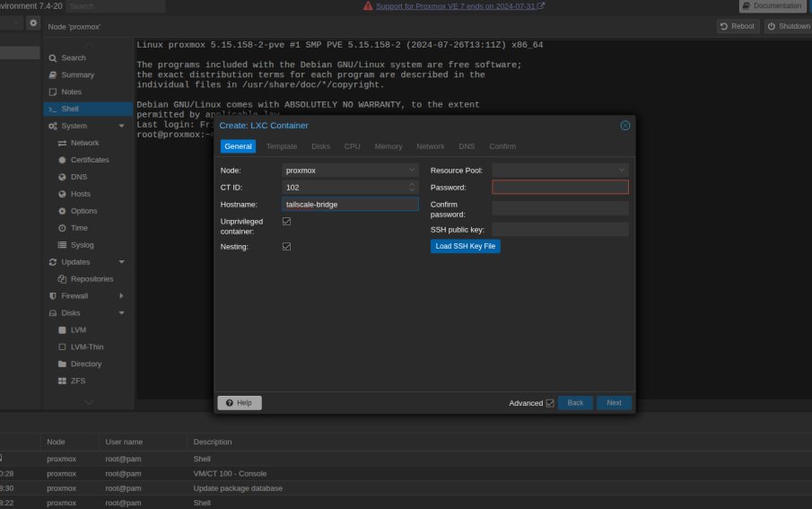
Task: Click the LVM square icon
Action: click(x=62, y=330)
